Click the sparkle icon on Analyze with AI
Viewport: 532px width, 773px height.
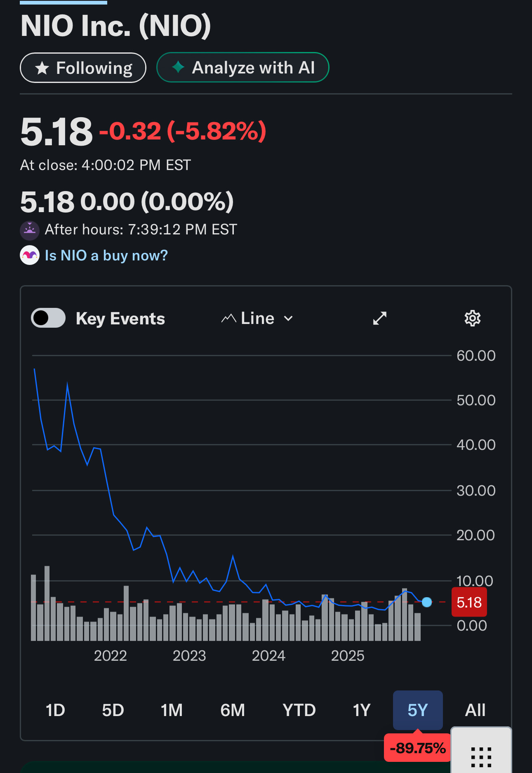tap(178, 67)
